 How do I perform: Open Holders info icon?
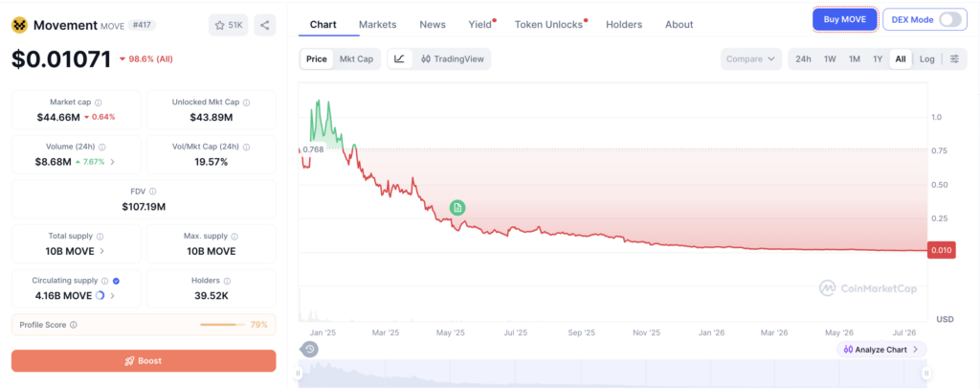tap(227, 282)
